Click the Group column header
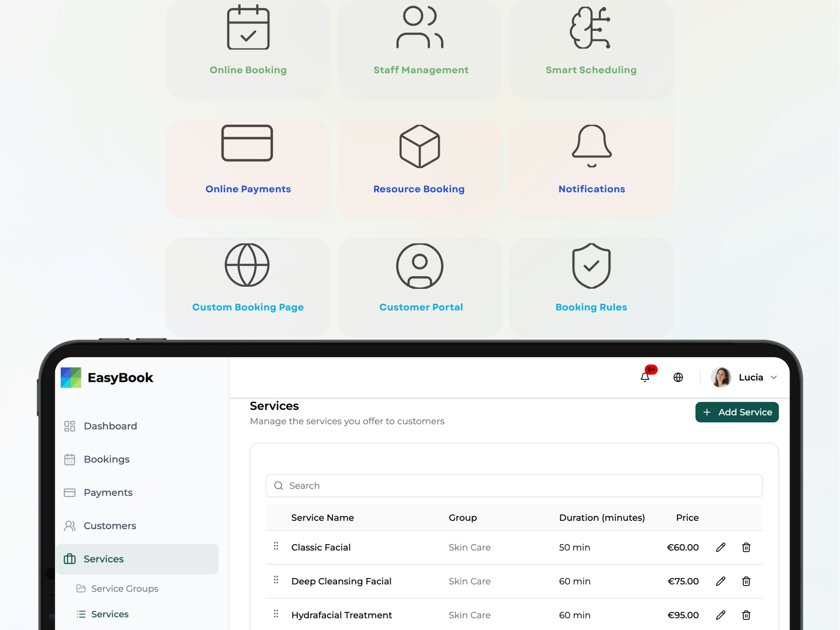This screenshot has width=840, height=630. [x=462, y=517]
